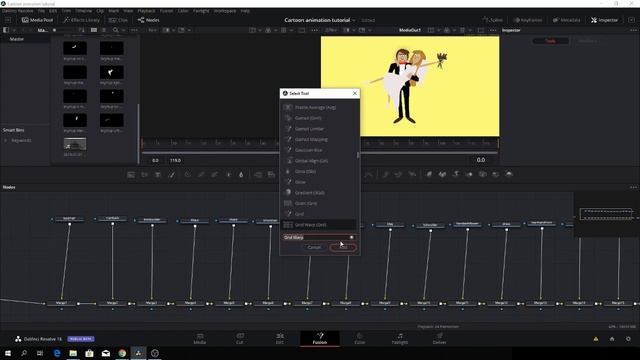Switch to the Fairlight page
Viewport: 640px width, 360px height.
pos(400,338)
